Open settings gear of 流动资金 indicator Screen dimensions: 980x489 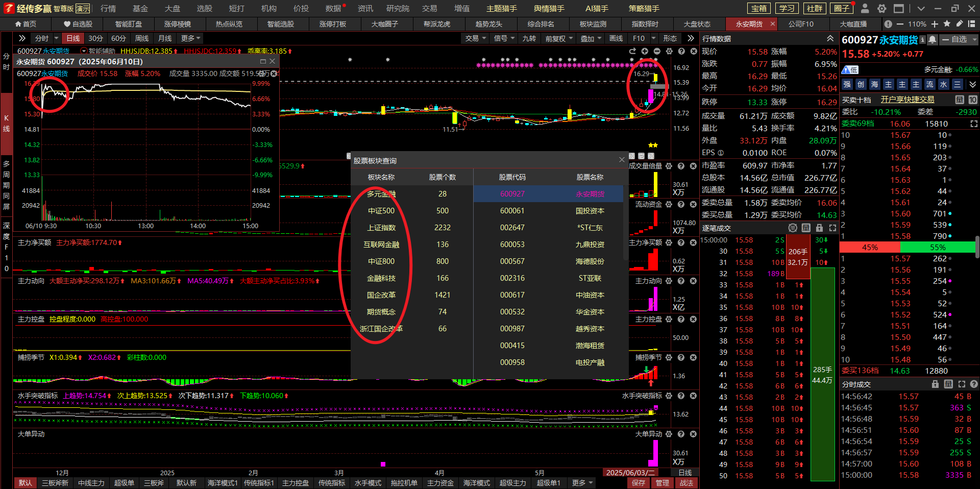pos(669,204)
